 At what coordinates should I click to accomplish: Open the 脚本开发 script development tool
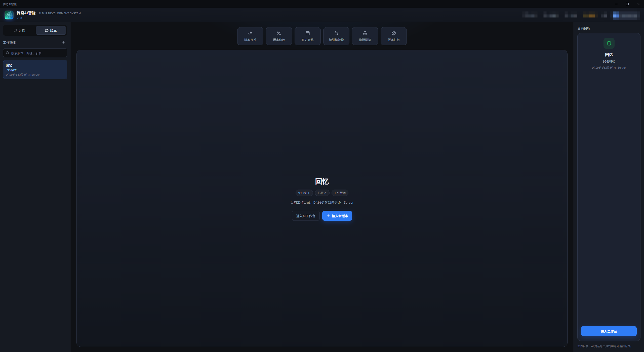(250, 36)
